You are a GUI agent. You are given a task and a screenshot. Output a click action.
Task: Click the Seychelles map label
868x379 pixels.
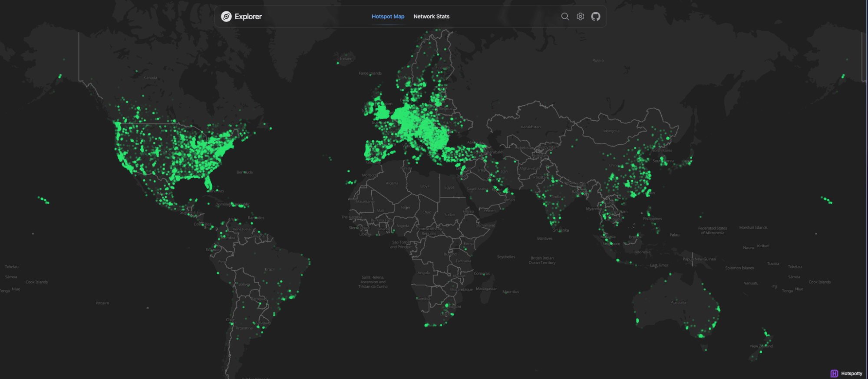pos(506,257)
